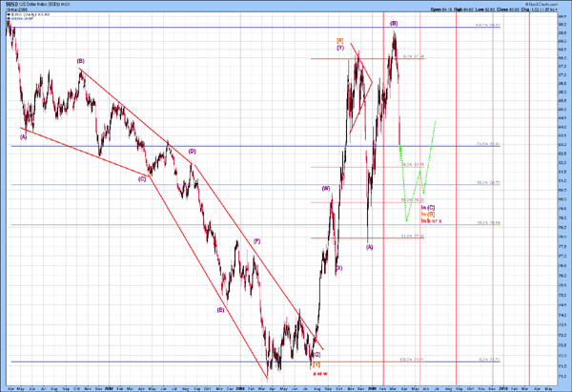Click the 'In b or x' red label

(431, 221)
